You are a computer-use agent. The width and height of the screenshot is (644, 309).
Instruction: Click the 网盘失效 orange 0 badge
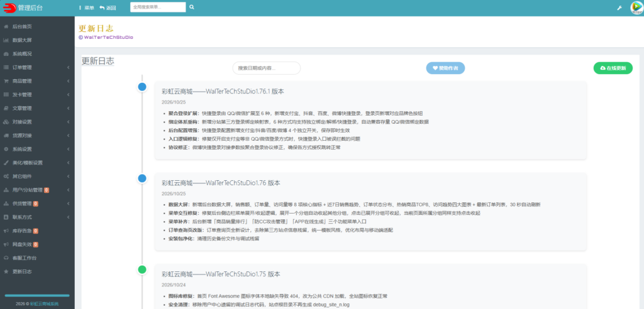coord(36,244)
